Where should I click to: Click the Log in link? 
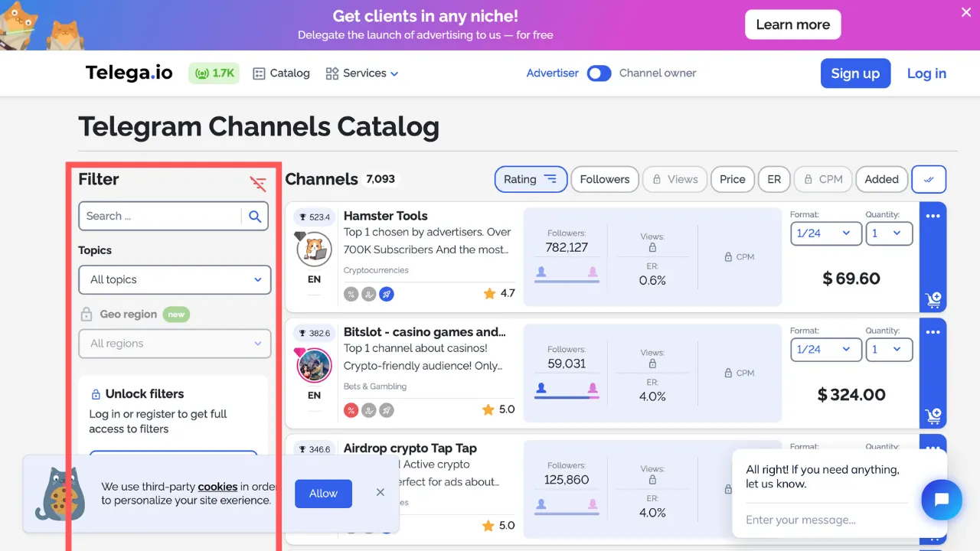pyautogui.click(x=926, y=73)
